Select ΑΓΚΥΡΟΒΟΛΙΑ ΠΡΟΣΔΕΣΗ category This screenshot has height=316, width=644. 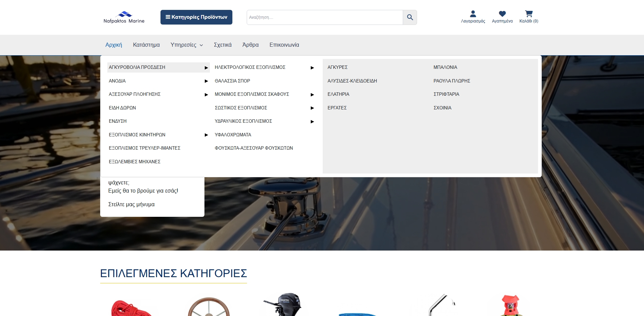(137, 67)
